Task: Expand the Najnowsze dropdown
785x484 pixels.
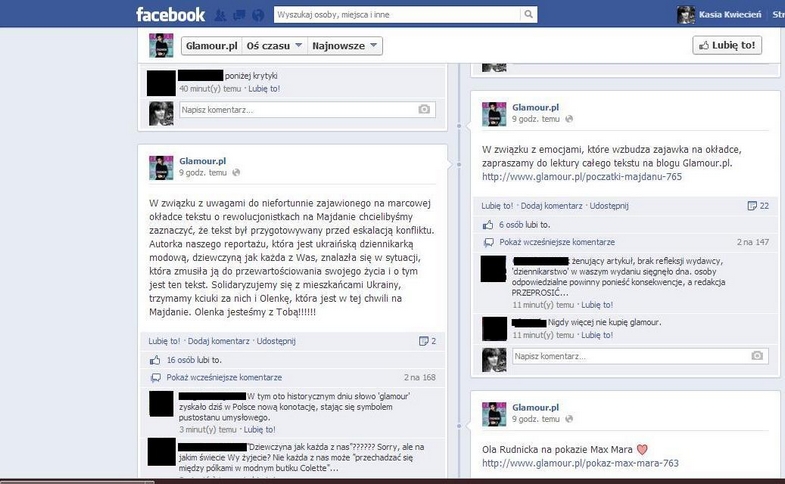Action: click(344, 46)
